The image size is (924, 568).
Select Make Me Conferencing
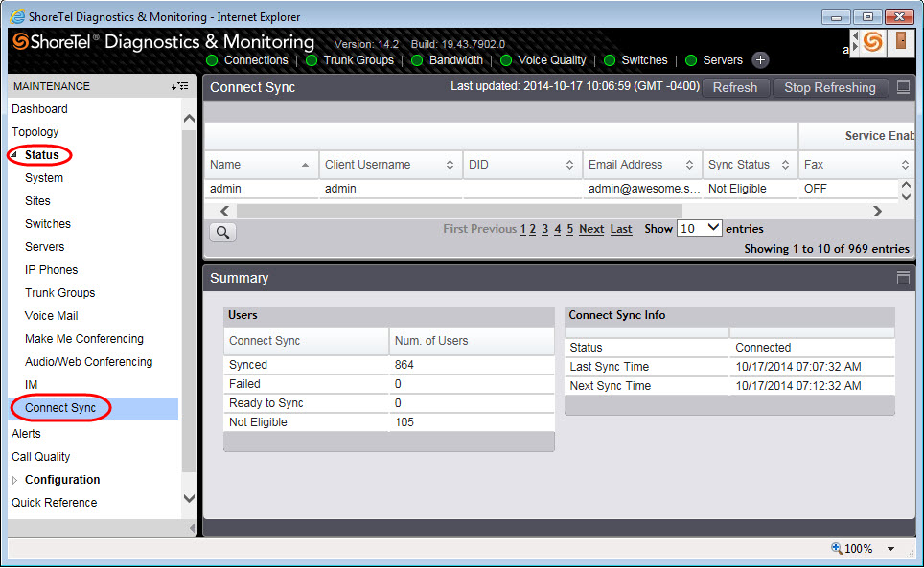(x=84, y=338)
